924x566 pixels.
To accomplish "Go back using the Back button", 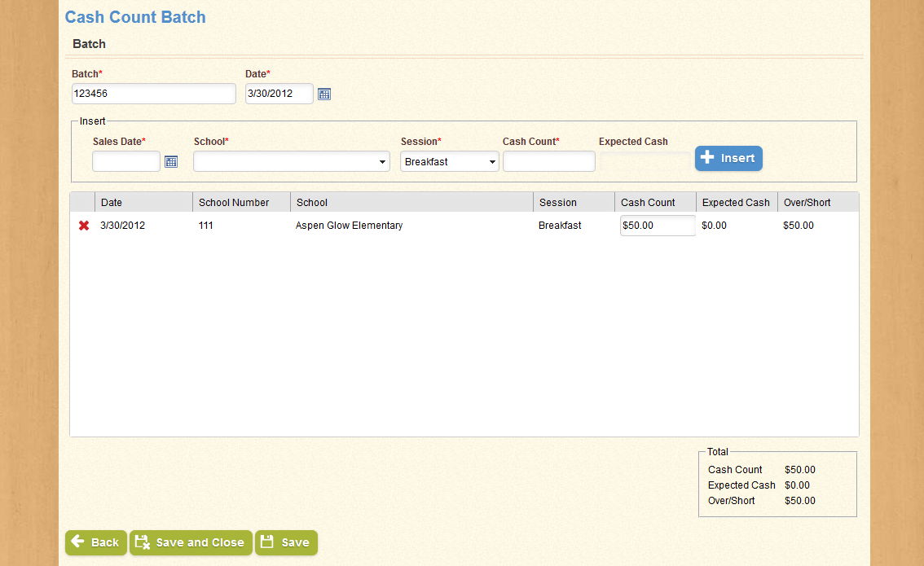I will tap(96, 542).
